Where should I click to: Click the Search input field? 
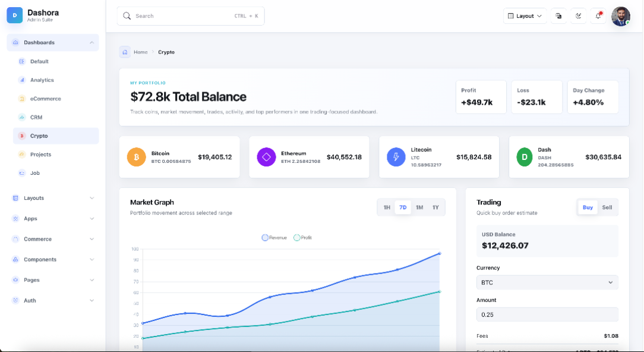191,16
